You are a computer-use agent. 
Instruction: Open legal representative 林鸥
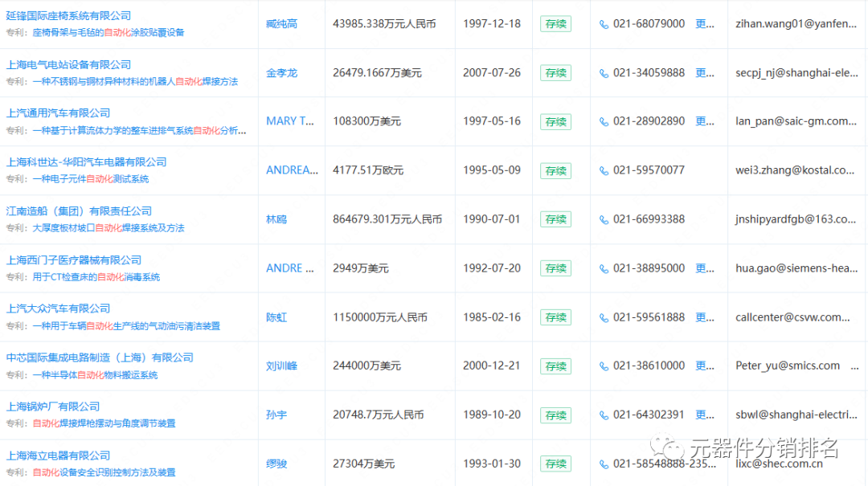point(276,219)
